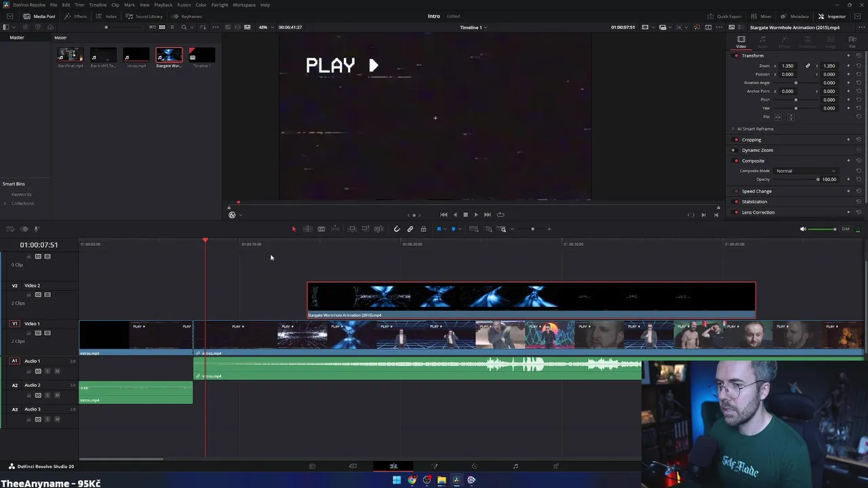Open the inspector File tab

coord(852,42)
